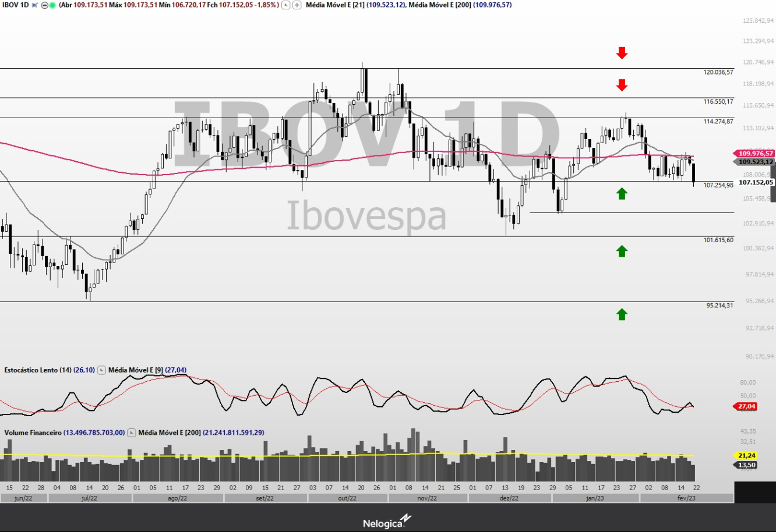Click set/22 on the time axis

pyautogui.click(x=265, y=498)
